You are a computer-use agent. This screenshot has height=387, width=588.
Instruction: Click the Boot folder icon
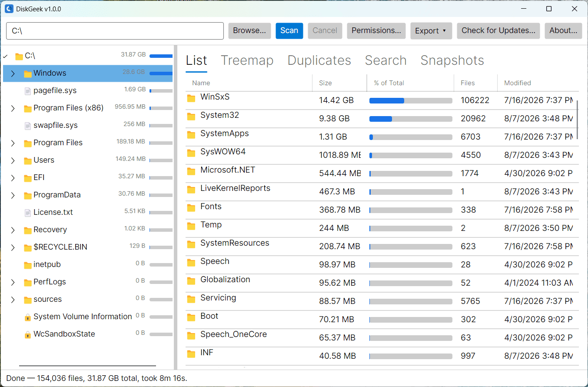(191, 317)
